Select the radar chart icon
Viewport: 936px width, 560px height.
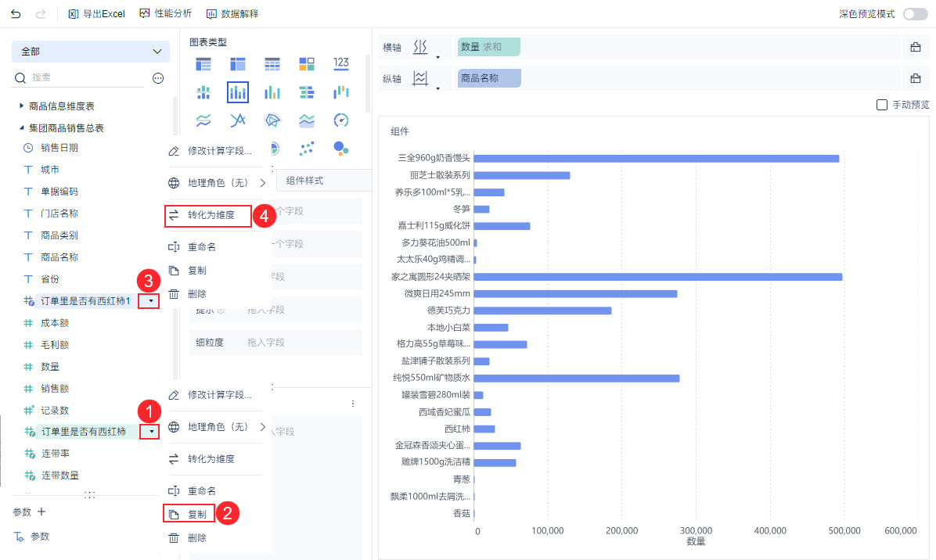point(272,120)
